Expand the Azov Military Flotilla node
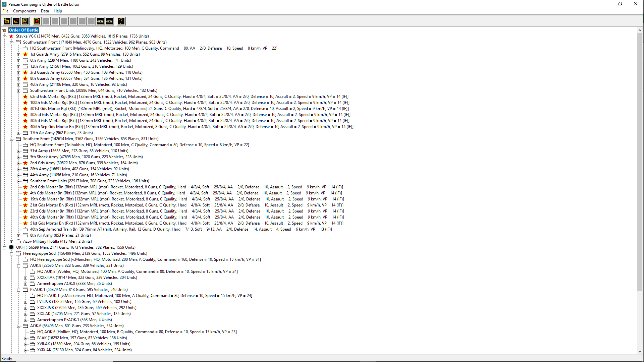Image resolution: width=644 pixels, height=362 pixels. point(11,242)
